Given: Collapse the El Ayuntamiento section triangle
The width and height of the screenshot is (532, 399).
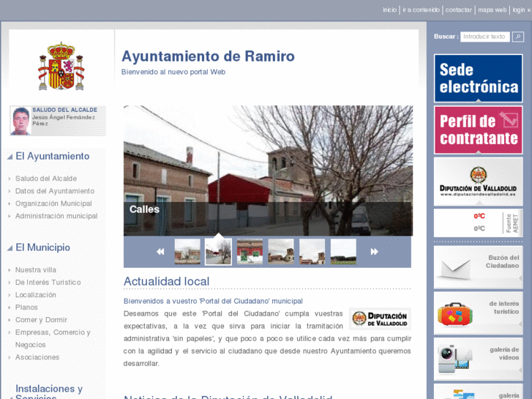Looking at the screenshot, I should 10,157.
